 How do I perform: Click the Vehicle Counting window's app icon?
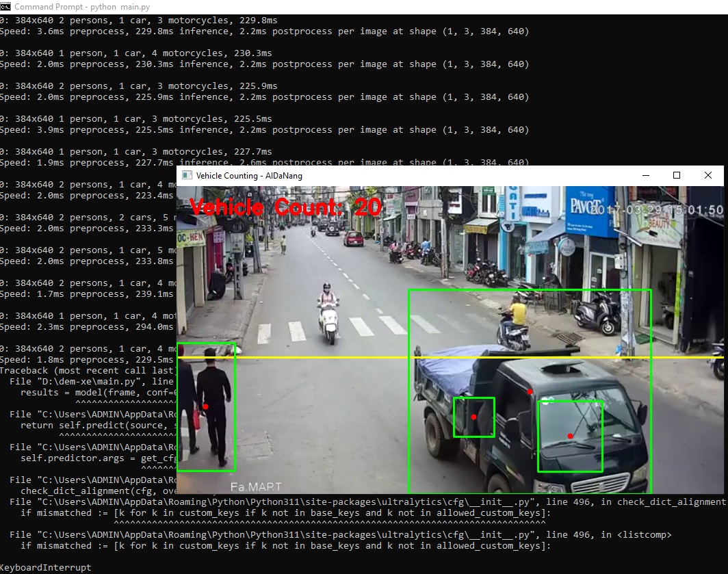click(x=186, y=176)
